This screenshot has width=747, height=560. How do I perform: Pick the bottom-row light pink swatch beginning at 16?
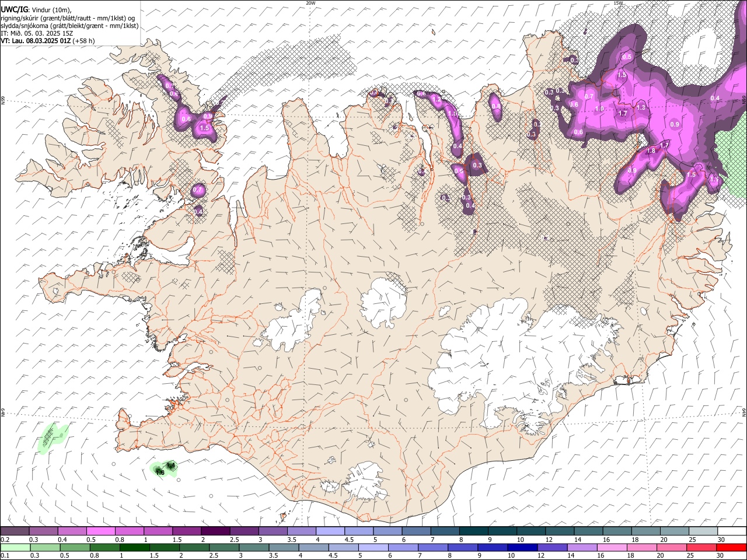click(611, 547)
